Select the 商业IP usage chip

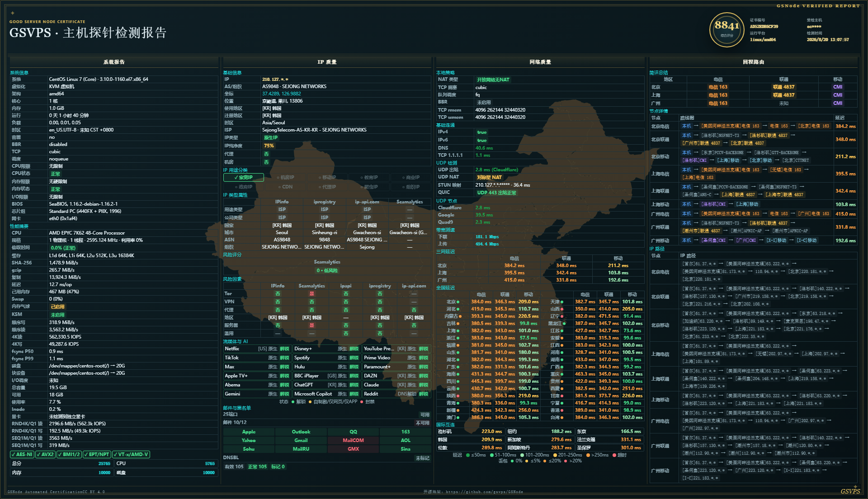pos(411,178)
